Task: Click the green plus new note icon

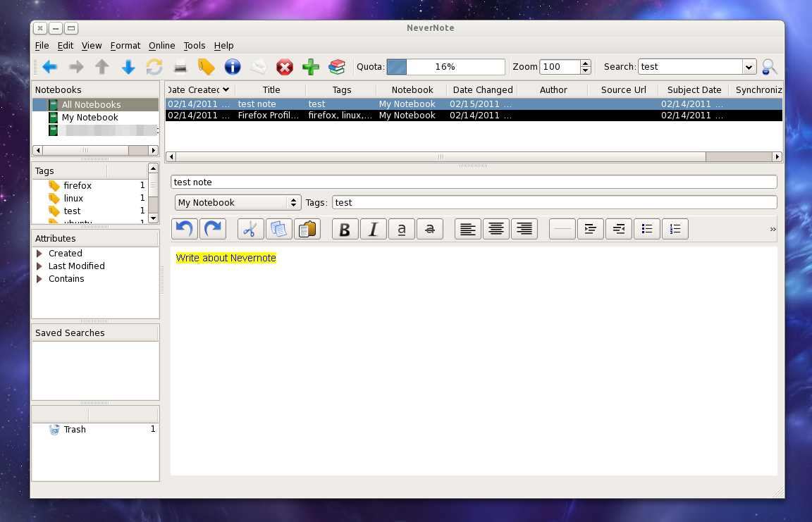Action: pos(311,67)
